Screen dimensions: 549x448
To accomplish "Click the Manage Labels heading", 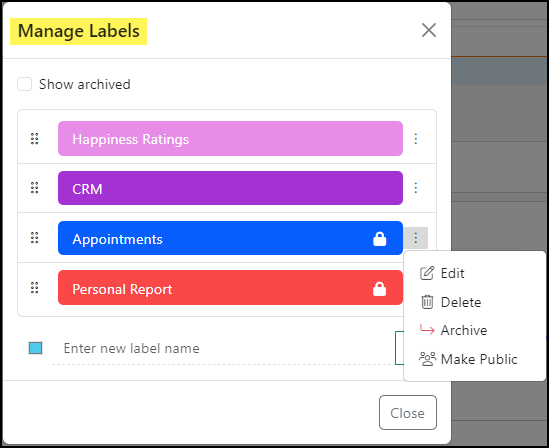I will [79, 31].
